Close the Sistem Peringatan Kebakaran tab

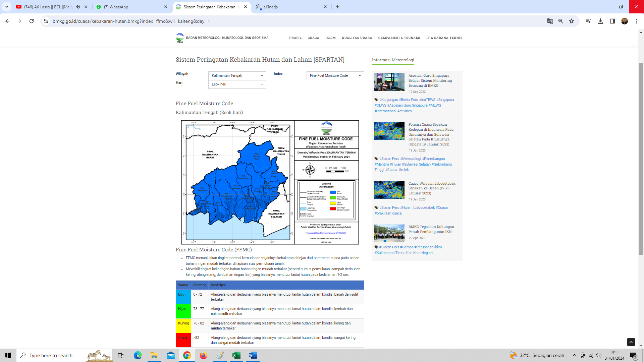[246, 7]
